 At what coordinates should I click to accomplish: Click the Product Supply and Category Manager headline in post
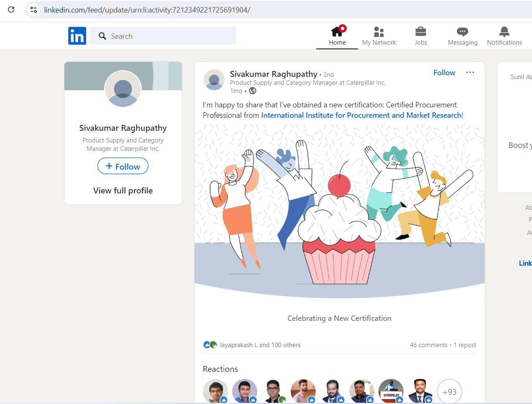pyautogui.click(x=308, y=83)
